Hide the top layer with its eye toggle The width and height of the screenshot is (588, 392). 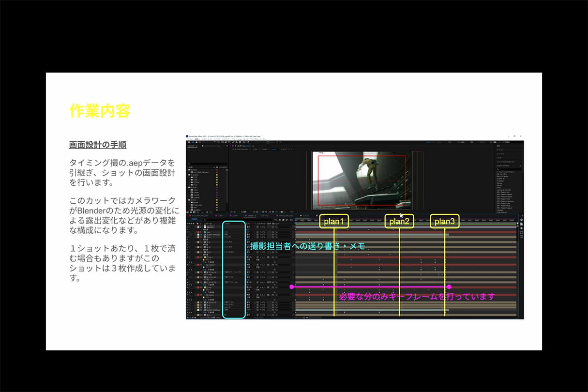(x=187, y=226)
